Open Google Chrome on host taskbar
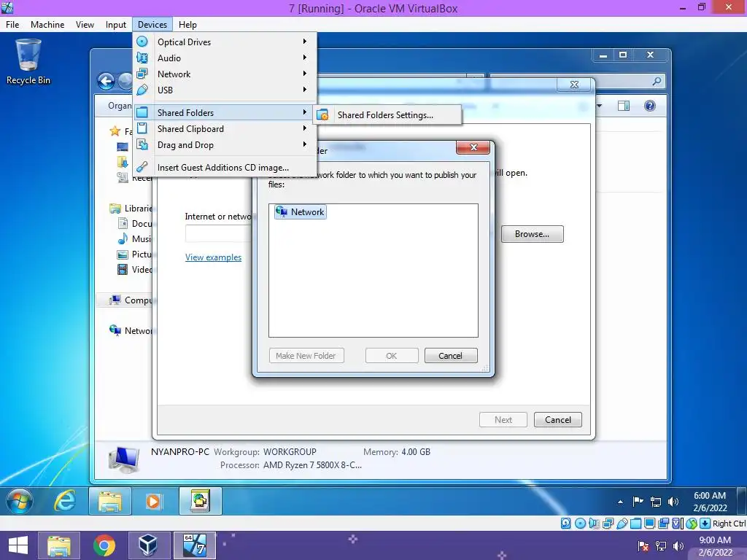 coord(104,545)
